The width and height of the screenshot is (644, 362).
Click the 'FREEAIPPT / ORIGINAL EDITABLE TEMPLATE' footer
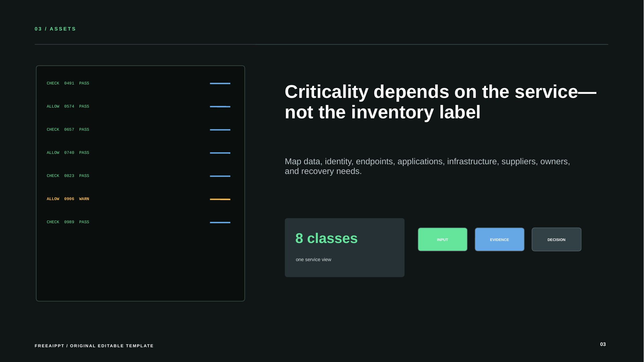tap(94, 346)
